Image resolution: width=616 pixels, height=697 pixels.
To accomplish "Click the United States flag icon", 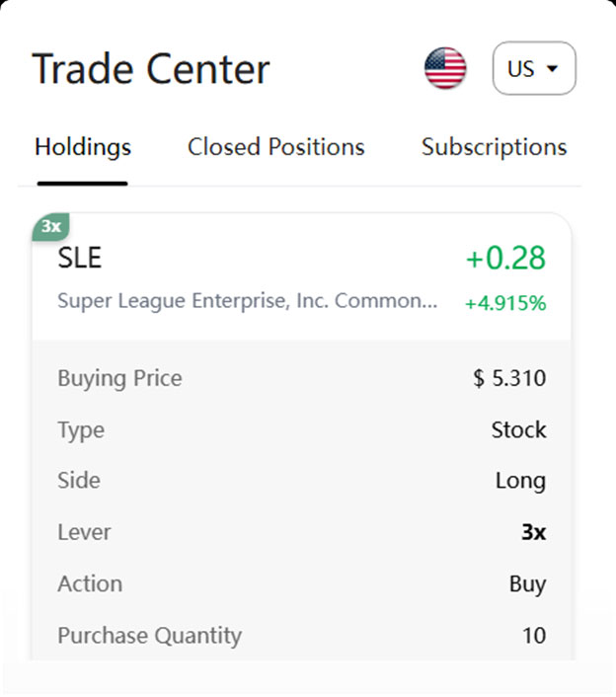I will [x=445, y=68].
